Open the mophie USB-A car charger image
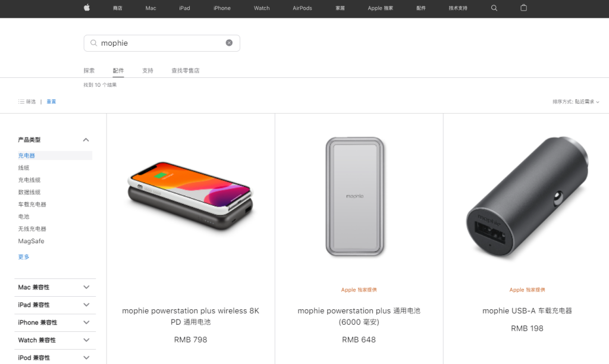This screenshot has height=364, width=609. tap(527, 196)
